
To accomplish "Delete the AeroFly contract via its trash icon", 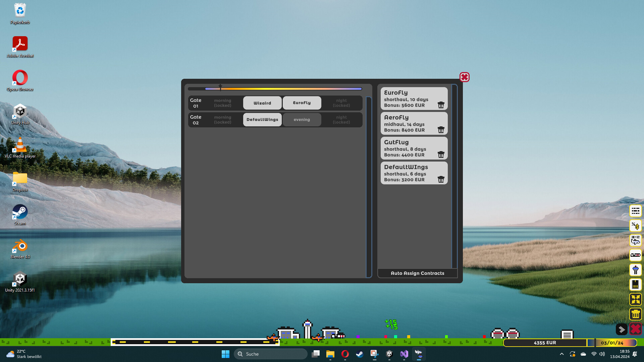I will [x=441, y=130].
